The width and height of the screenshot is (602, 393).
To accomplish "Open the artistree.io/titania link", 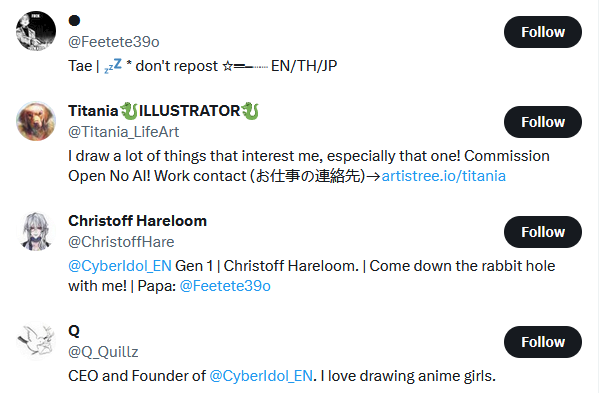I will tap(443, 176).
